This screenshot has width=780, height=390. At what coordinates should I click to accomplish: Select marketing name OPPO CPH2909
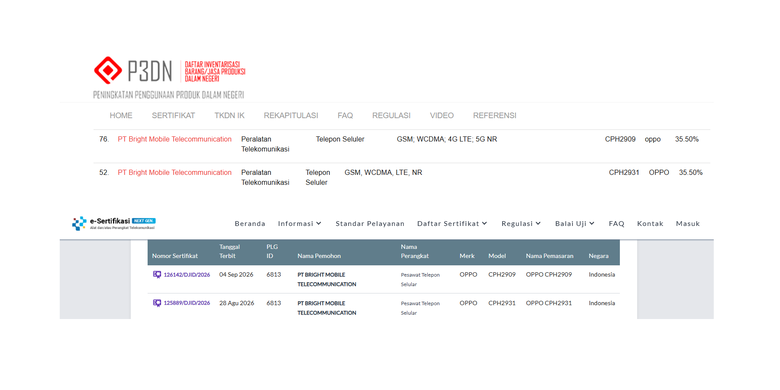(549, 274)
